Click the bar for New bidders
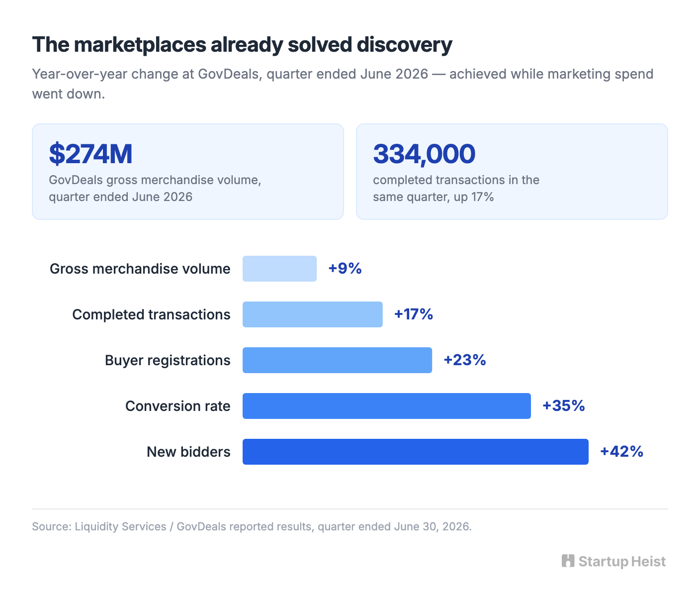The image size is (700, 603). click(416, 452)
